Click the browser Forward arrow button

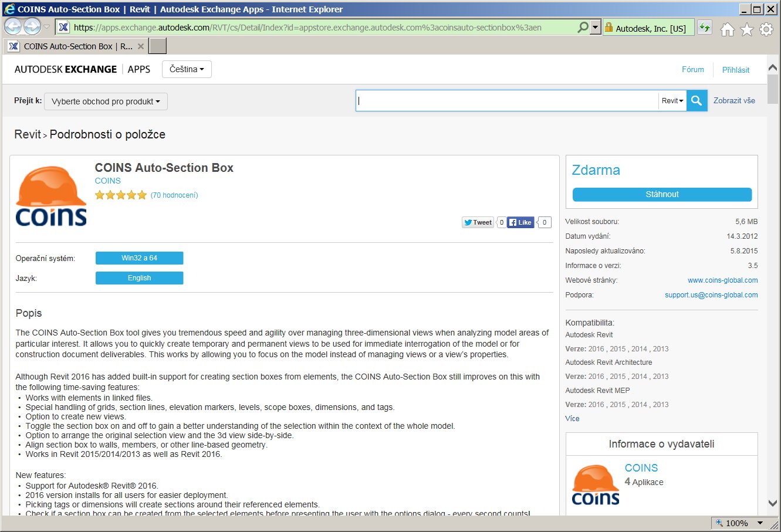(32, 26)
